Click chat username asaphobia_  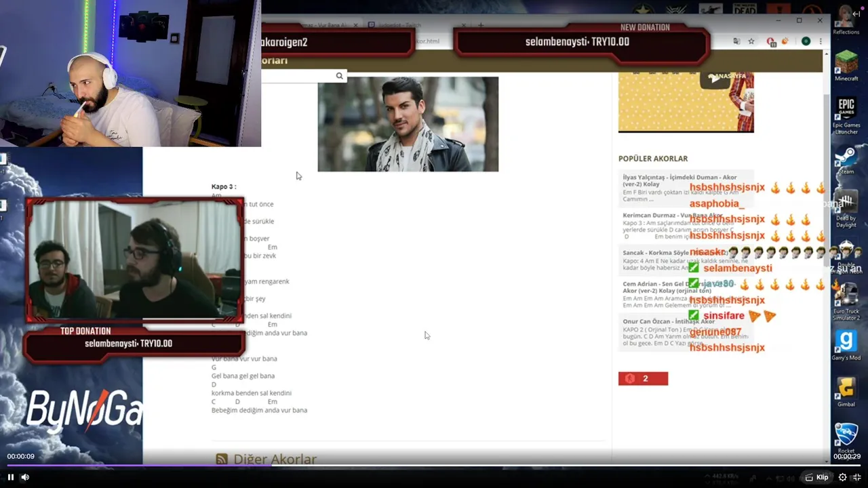click(717, 203)
